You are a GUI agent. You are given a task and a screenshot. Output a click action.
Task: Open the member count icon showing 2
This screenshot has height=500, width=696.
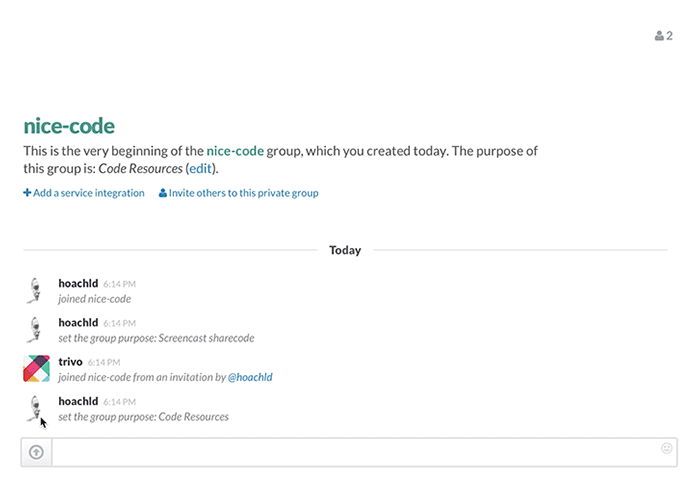click(x=663, y=36)
